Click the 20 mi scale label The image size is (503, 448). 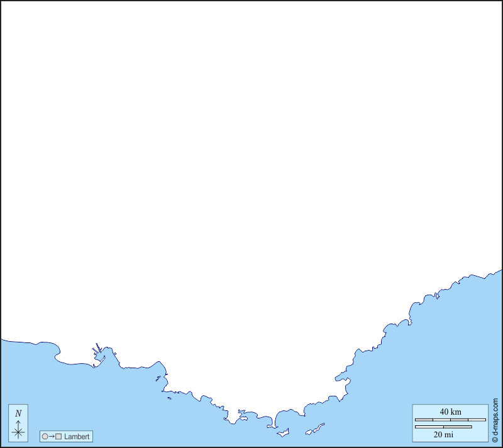pos(443,434)
